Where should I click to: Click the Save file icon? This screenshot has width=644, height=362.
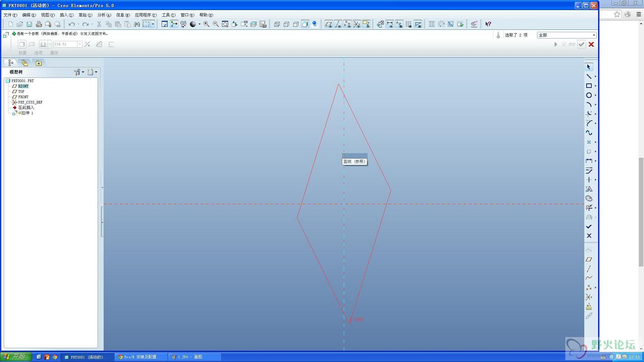pos(29,24)
